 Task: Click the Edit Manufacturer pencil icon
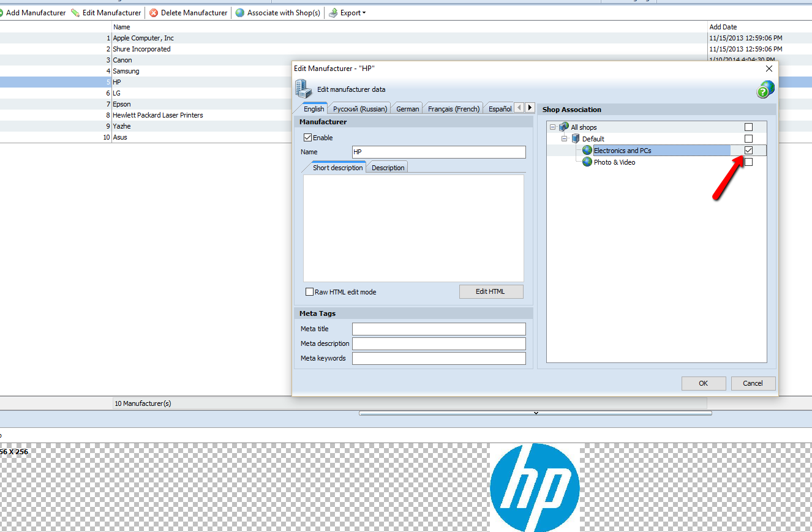click(x=75, y=13)
